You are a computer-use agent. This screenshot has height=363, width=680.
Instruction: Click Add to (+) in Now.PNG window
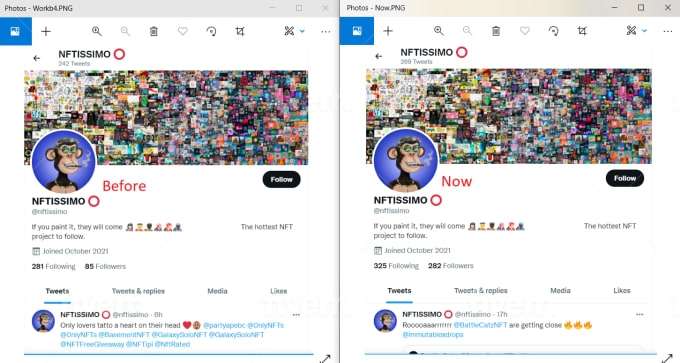(388, 31)
